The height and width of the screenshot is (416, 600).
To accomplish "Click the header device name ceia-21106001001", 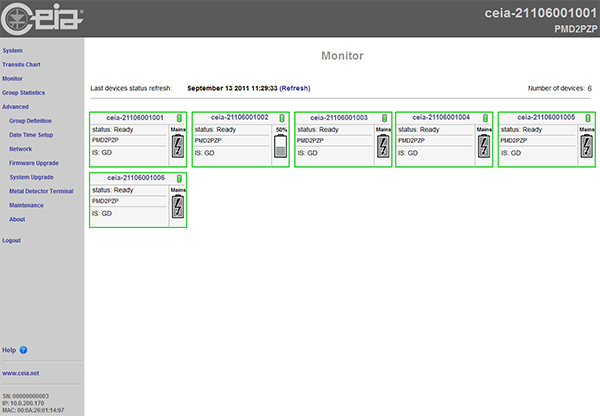I will pyautogui.click(x=541, y=13).
